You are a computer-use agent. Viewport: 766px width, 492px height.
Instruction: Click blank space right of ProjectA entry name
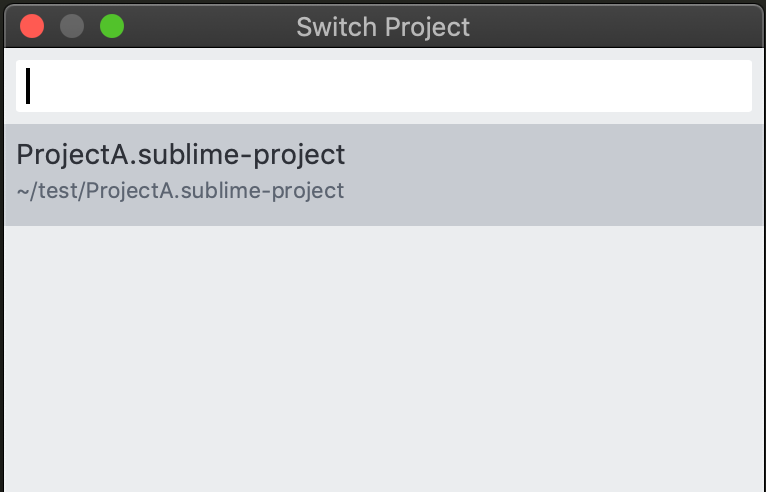(550, 155)
